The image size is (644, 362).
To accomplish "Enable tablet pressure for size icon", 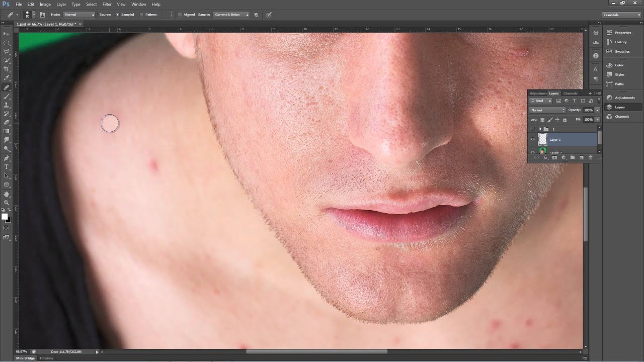I will tap(268, 15).
